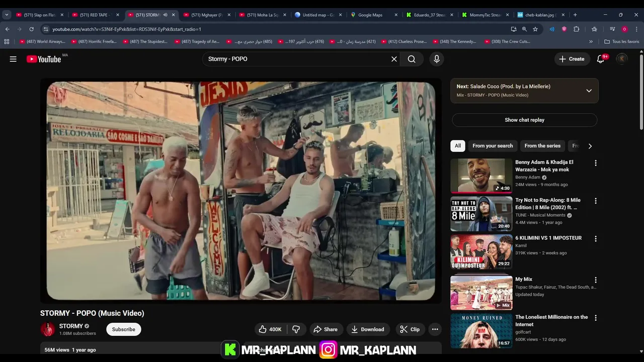Open the bookmarks bar apps grid
Viewport: 644px width, 362px height.
coord(7,42)
